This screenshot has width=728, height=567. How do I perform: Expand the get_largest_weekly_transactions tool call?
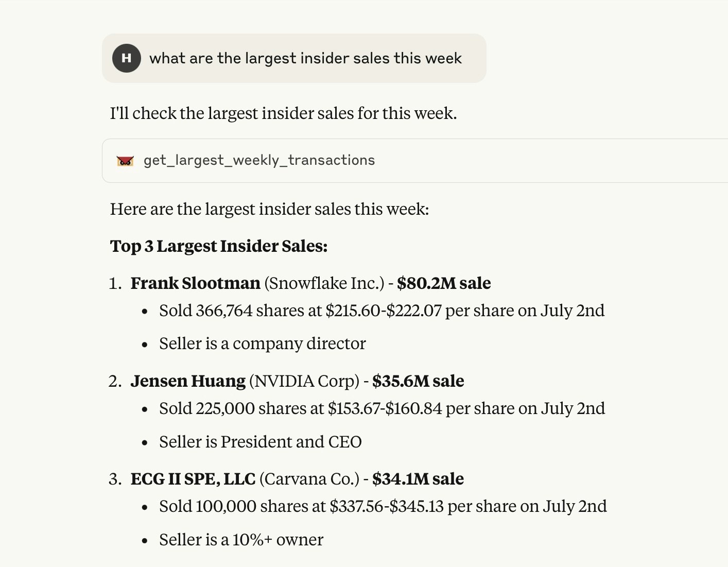click(x=415, y=161)
